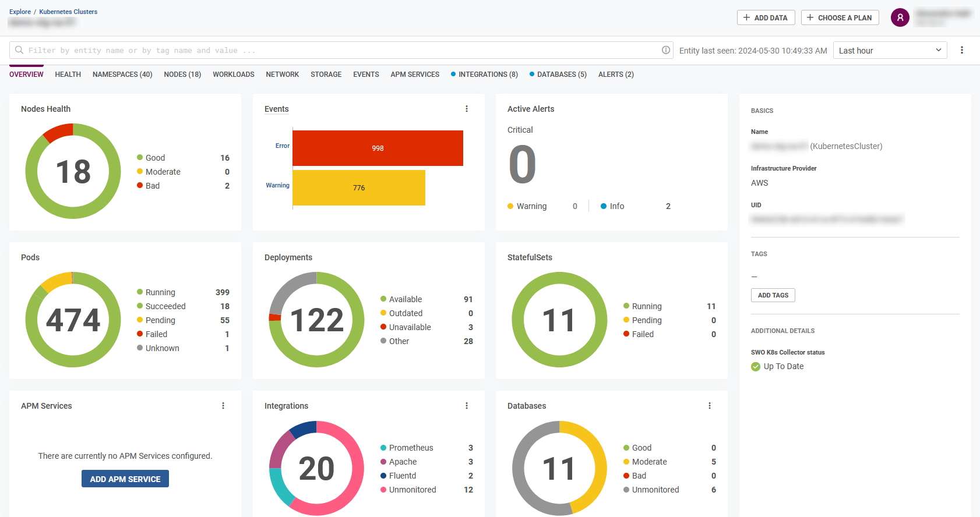Open the Databases card options menu

click(710, 406)
